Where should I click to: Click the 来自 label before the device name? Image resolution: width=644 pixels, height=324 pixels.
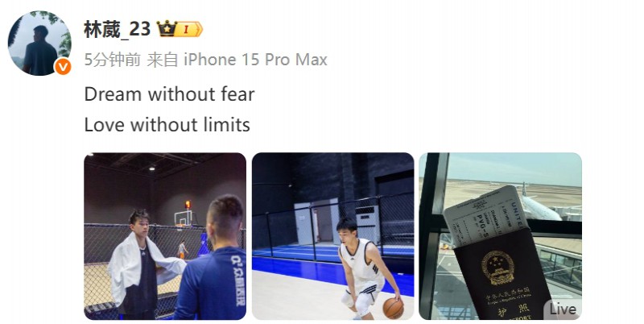tap(163, 60)
